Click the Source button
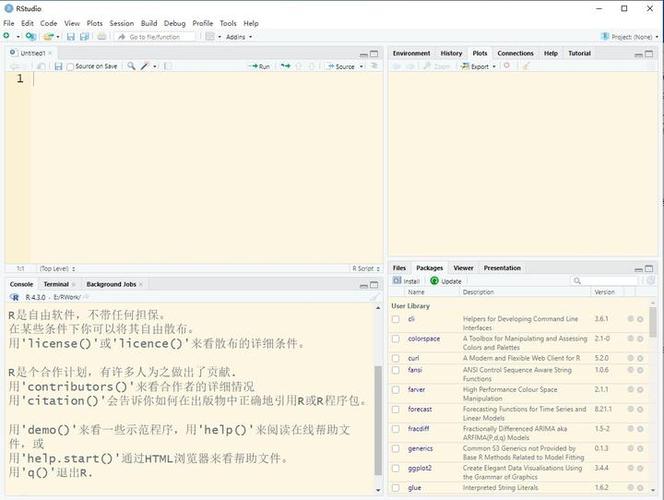 [341, 66]
